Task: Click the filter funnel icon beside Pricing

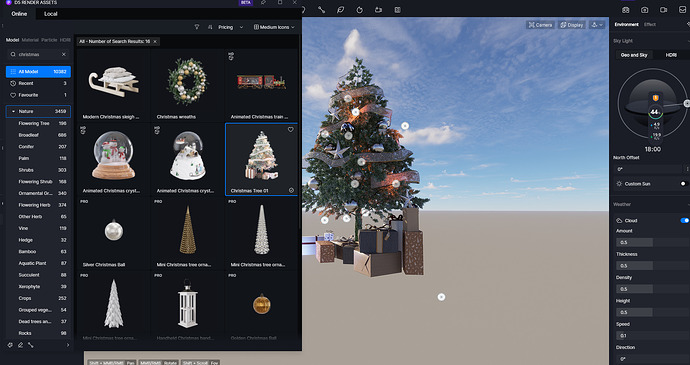Action: tap(197, 27)
